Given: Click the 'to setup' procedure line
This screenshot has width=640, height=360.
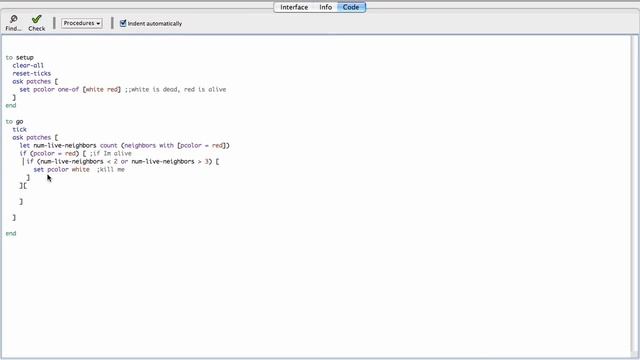Looking at the screenshot, I should point(20,58).
